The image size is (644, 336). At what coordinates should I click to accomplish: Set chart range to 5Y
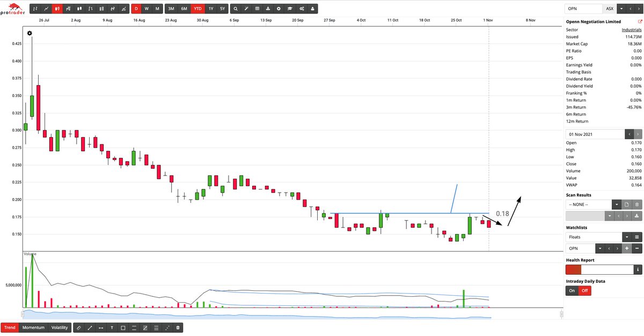tap(222, 9)
